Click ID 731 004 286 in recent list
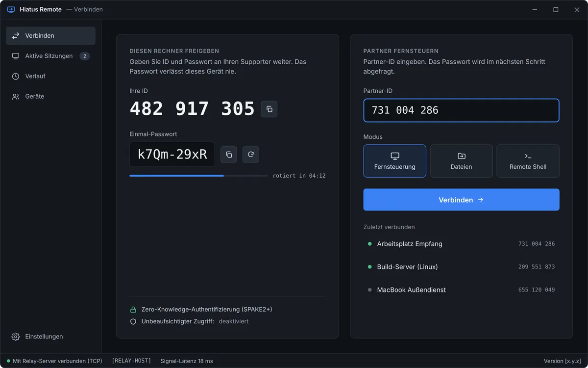This screenshot has height=368, width=588. 537,244
